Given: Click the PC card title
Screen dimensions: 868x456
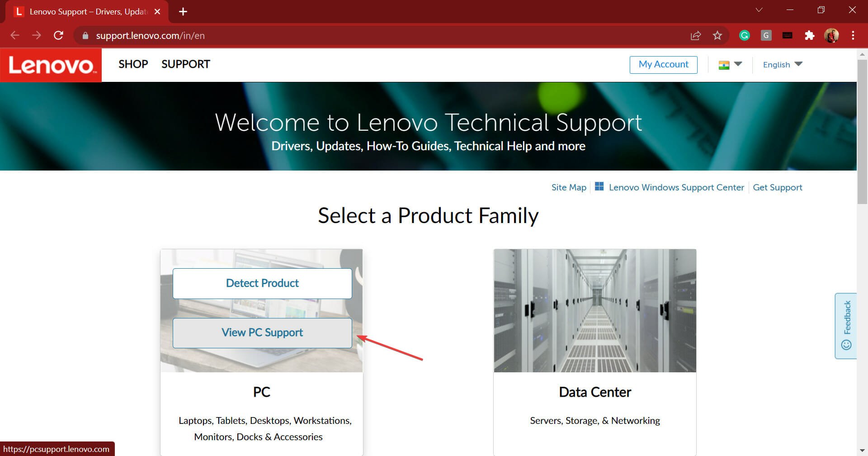Looking at the screenshot, I should [262, 392].
